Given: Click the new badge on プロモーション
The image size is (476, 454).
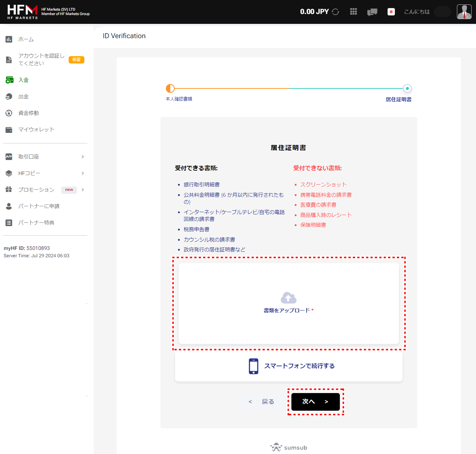Looking at the screenshot, I should point(69,190).
